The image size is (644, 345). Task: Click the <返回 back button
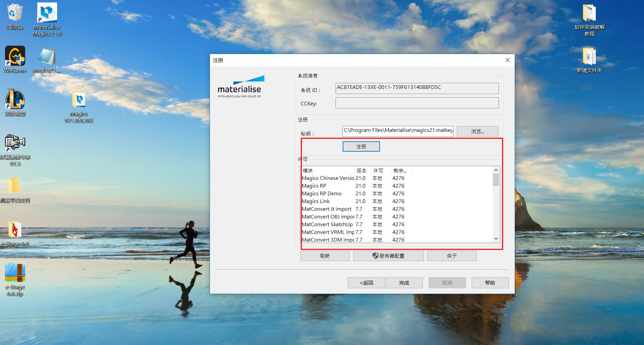pos(366,283)
